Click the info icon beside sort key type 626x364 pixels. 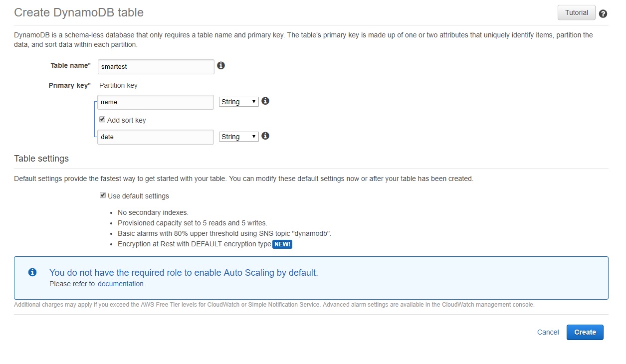tap(265, 136)
